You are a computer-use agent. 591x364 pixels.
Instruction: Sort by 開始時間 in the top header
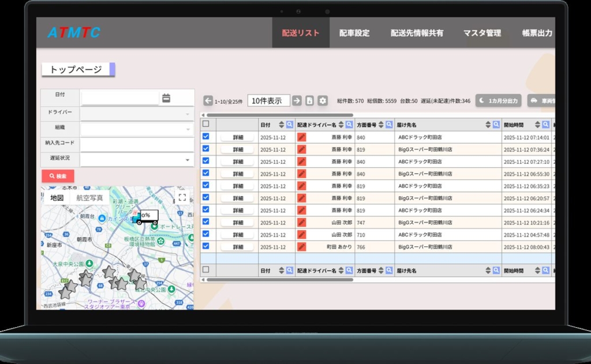tap(537, 125)
